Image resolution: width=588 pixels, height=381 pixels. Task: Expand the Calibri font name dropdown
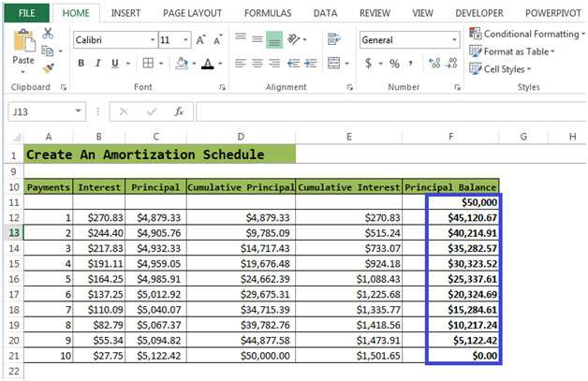(x=153, y=39)
